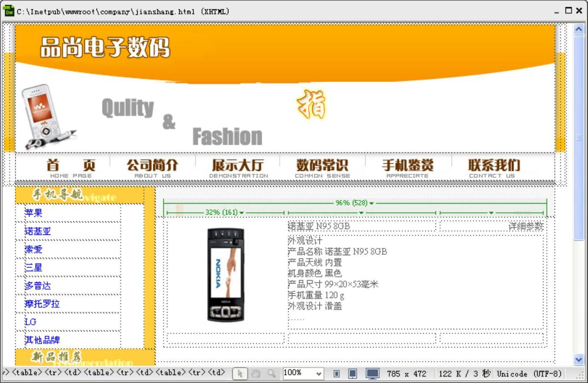This screenshot has width=588, height=383.
Task: Click the 产品尺寸 99×20×53毫米 spec line
Action: click(x=333, y=284)
